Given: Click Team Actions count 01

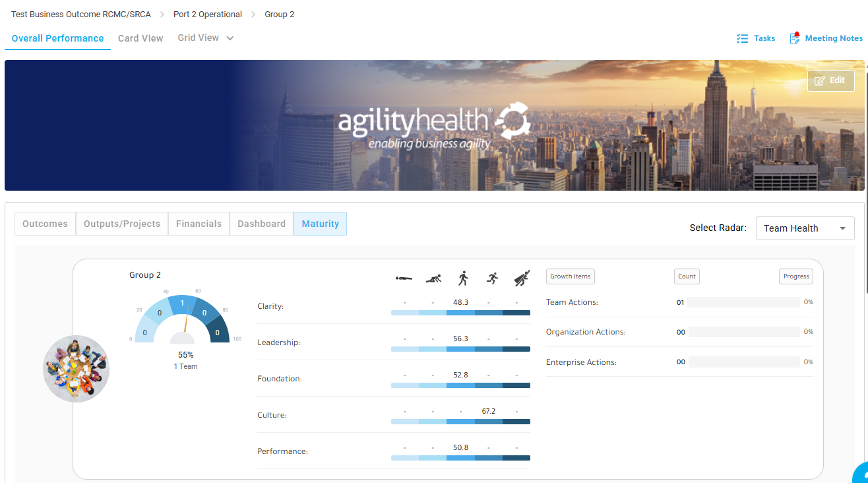Looking at the screenshot, I should pos(681,303).
